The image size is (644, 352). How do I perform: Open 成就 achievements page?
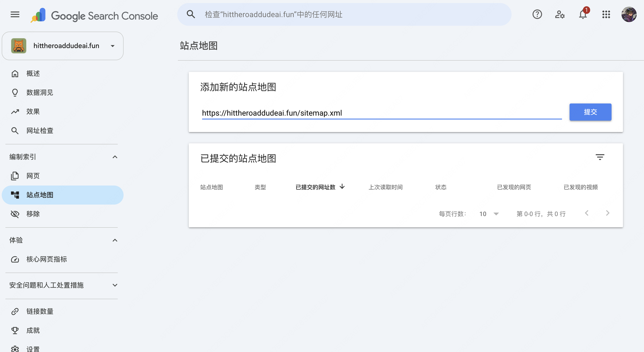coord(63,331)
